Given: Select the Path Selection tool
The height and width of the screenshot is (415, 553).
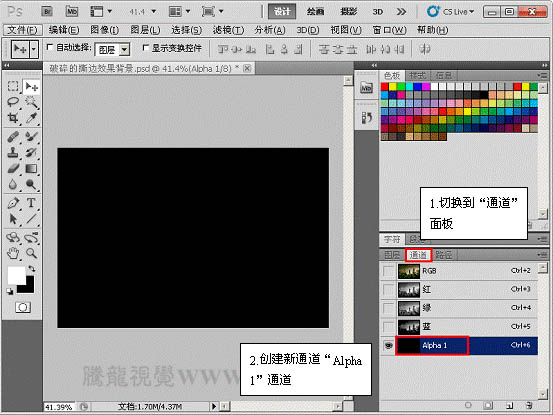Looking at the screenshot, I should (x=13, y=219).
